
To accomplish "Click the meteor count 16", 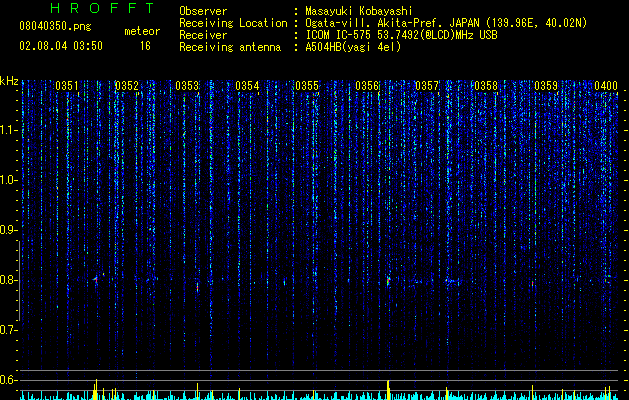I will (x=145, y=46).
